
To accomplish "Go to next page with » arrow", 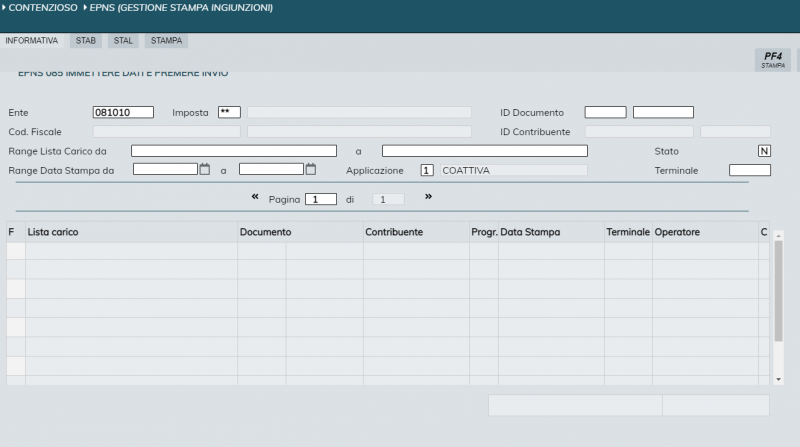I will [x=429, y=198].
